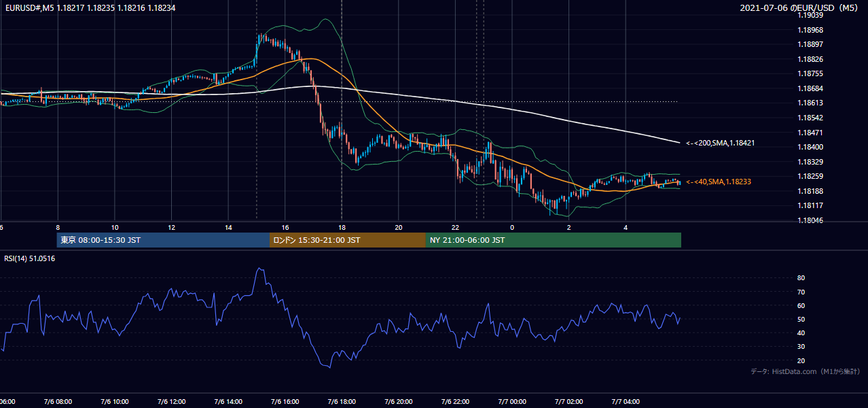Click price axis label 1.18897
This screenshot has height=408, width=868.
(811, 44)
